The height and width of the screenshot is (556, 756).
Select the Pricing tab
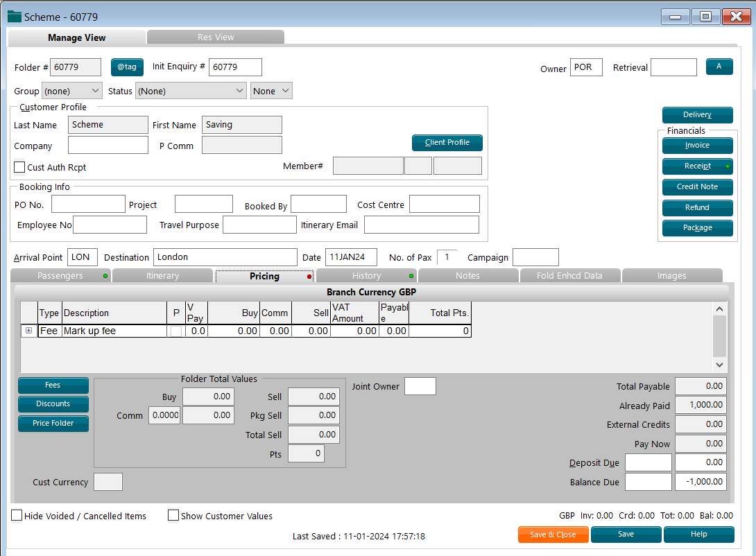[x=264, y=276]
